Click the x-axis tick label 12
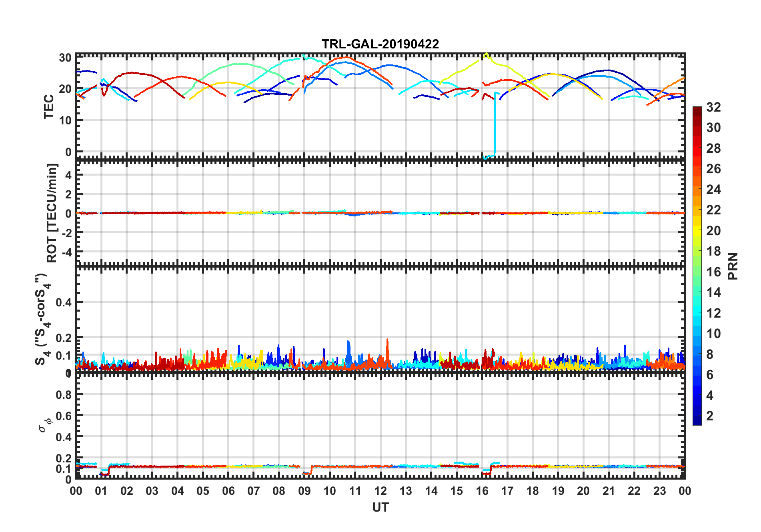This screenshot has width=761, height=532. point(380,491)
